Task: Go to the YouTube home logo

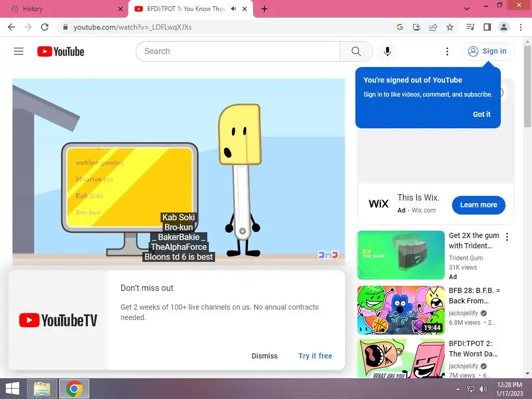Action: (61, 51)
